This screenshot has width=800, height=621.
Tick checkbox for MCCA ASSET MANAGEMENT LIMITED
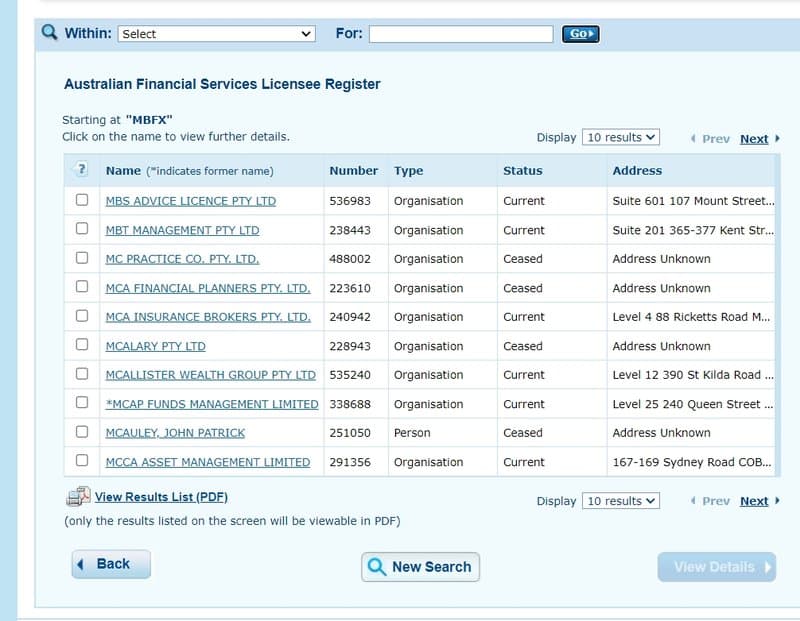[x=82, y=460]
